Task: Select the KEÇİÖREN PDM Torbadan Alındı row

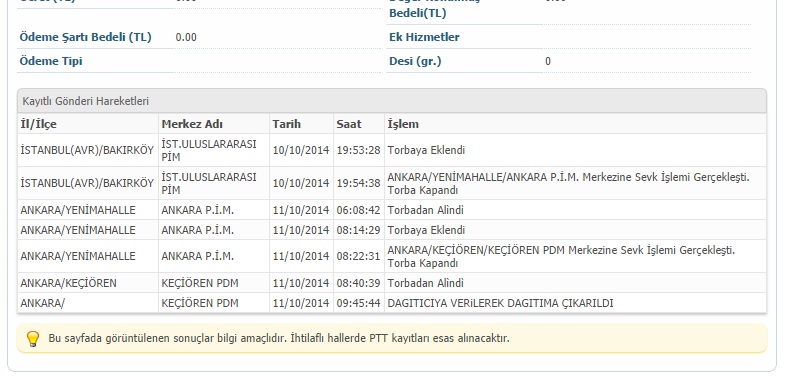Action: (392, 283)
